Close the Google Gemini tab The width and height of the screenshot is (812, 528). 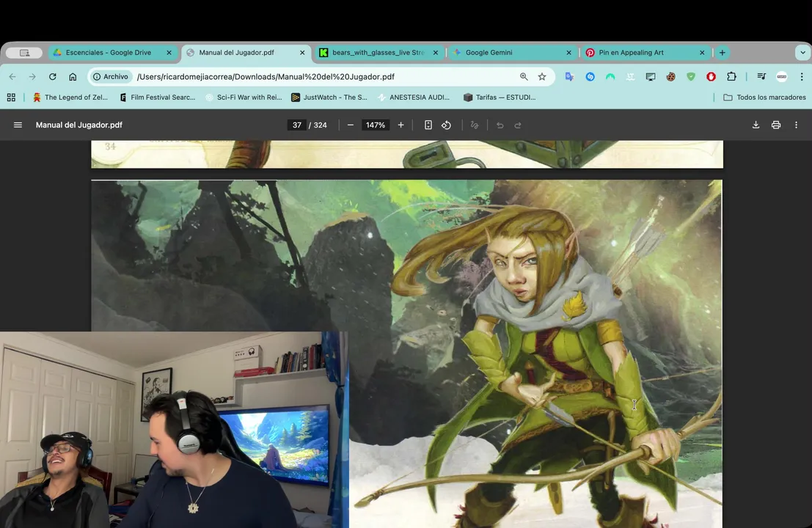pos(568,53)
